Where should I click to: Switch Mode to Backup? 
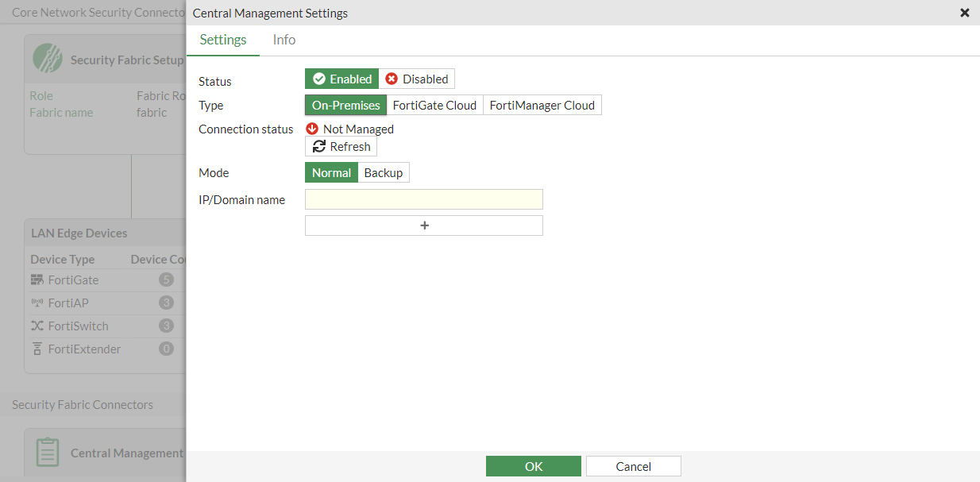384,172
